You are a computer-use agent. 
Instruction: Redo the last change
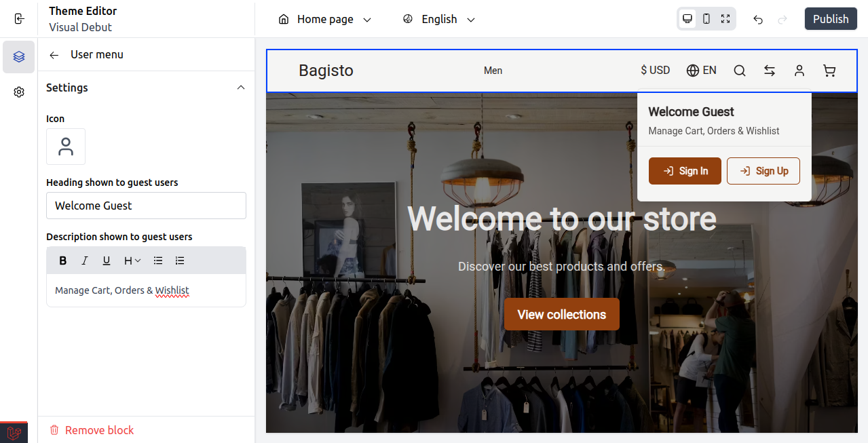[782, 20]
